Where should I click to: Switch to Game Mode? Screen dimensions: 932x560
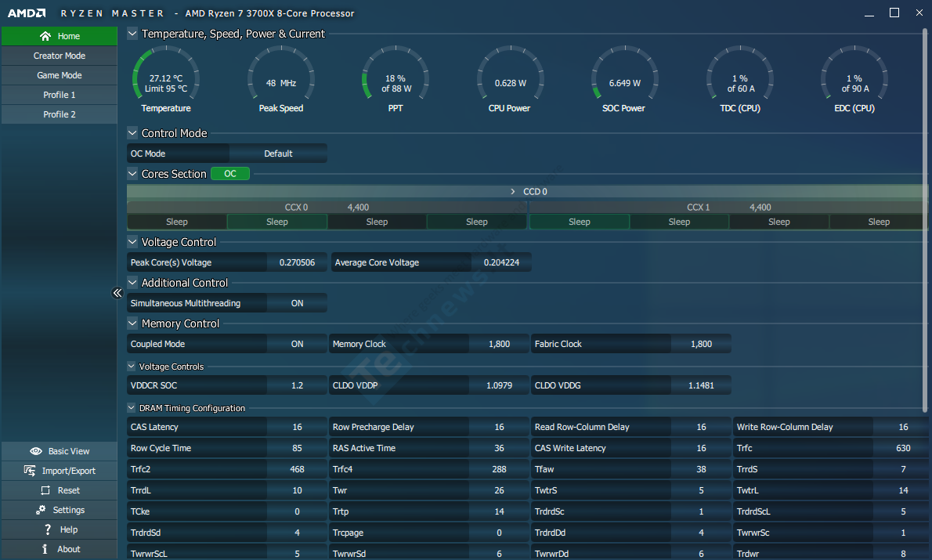(x=60, y=75)
